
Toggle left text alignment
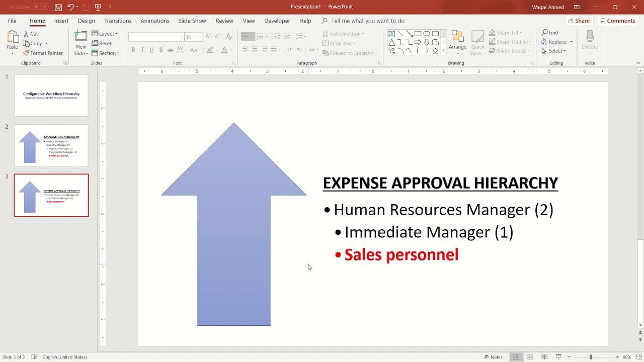246,49
